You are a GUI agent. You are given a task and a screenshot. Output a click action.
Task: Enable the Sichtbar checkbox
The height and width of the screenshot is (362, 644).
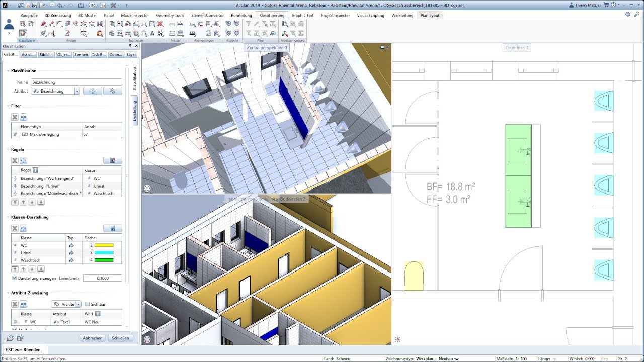88,304
